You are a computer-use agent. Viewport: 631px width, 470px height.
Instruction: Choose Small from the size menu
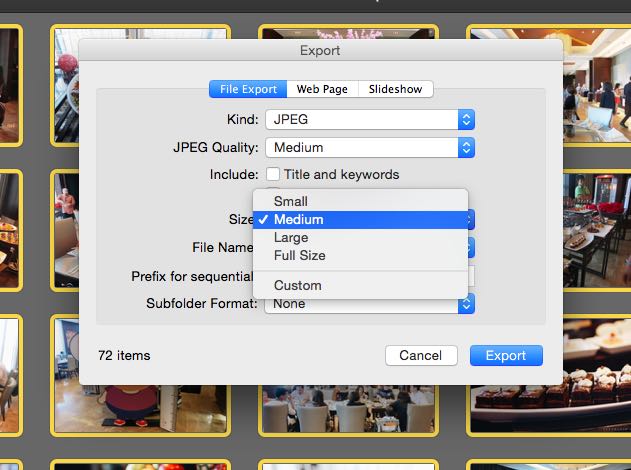(361, 201)
